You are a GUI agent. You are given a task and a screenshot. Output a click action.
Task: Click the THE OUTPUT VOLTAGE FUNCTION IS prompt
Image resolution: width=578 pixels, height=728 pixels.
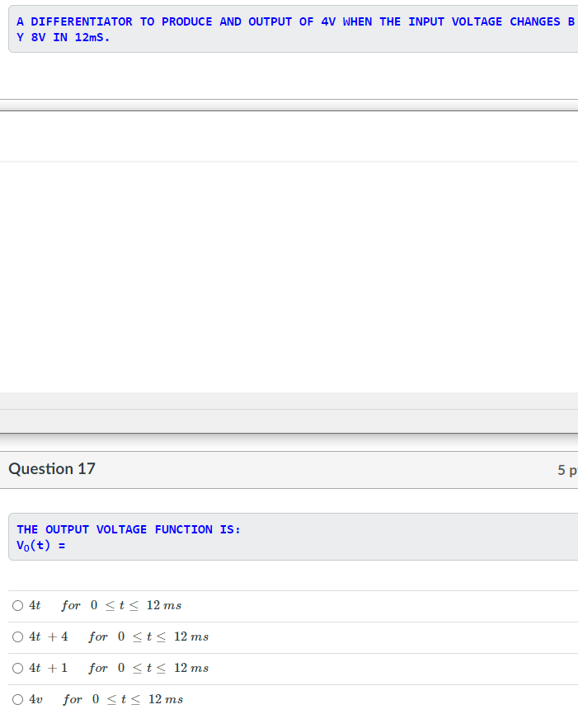128,528
